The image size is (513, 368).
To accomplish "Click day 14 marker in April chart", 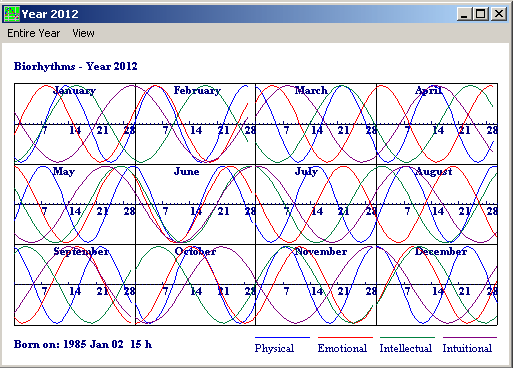I will pyautogui.click(x=438, y=130).
